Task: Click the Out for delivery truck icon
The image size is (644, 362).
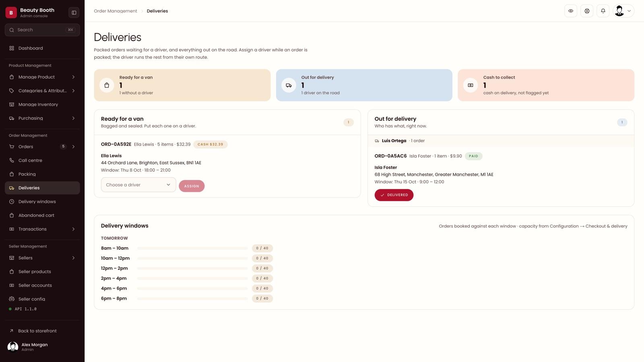Action: [x=289, y=85]
